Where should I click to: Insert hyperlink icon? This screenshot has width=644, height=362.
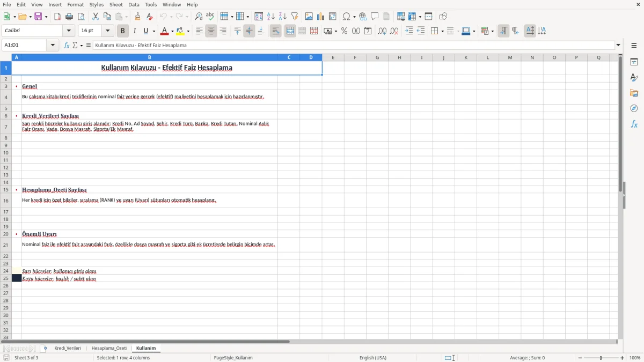point(363,17)
